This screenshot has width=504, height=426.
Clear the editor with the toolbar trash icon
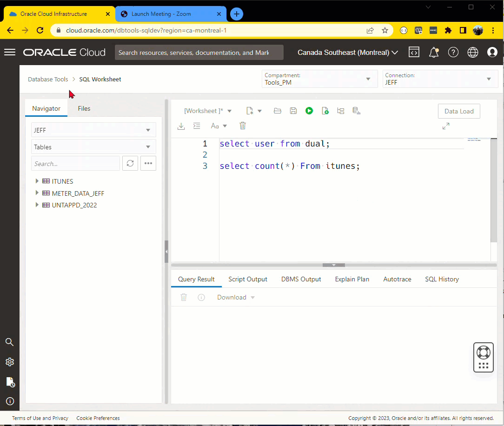click(243, 126)
